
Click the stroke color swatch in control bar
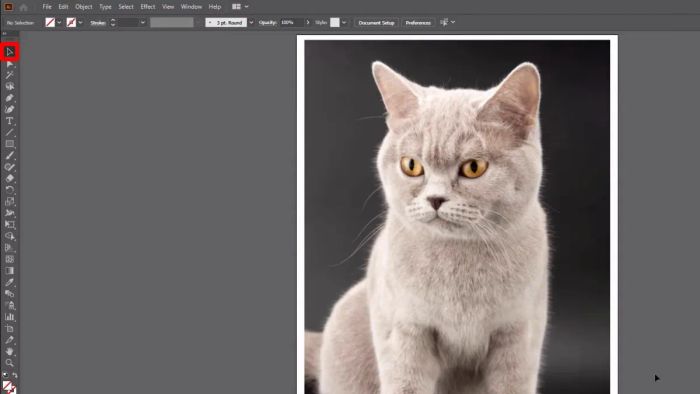pyautogui.click(x=71, y=22)
